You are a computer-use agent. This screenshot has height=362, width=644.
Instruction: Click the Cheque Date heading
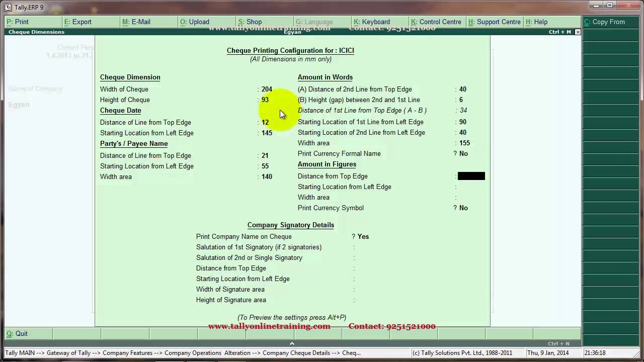point(121,110)
